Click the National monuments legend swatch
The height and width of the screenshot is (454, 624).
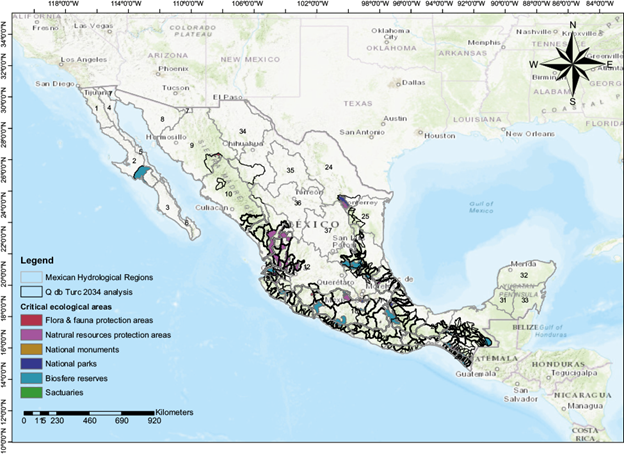pos(33,350)
